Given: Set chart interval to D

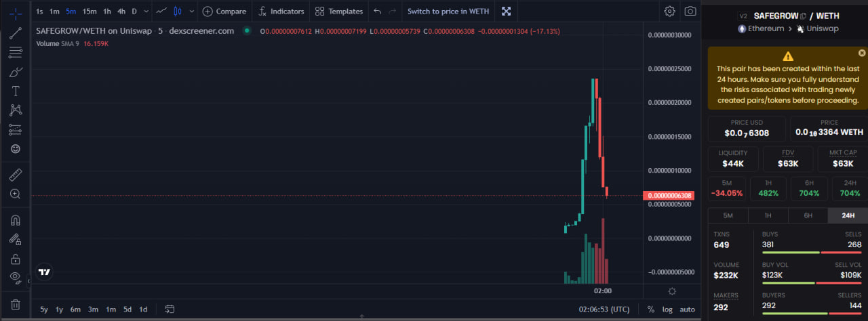Looking at the screenshot, I should [134, 11].
